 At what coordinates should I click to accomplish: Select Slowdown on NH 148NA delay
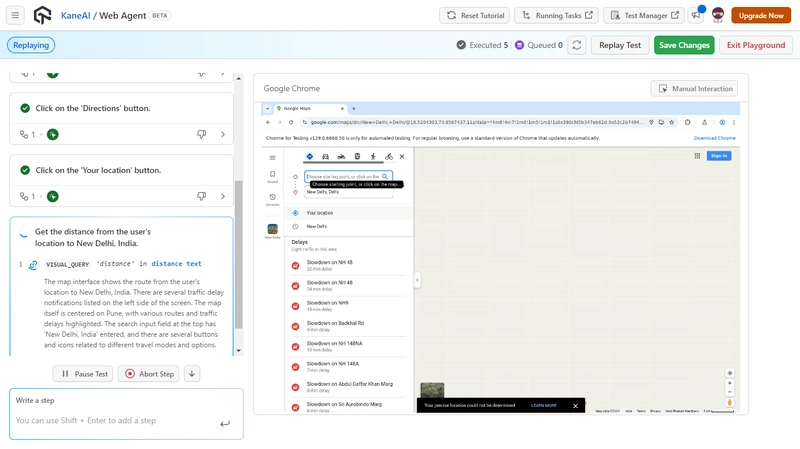350,346
